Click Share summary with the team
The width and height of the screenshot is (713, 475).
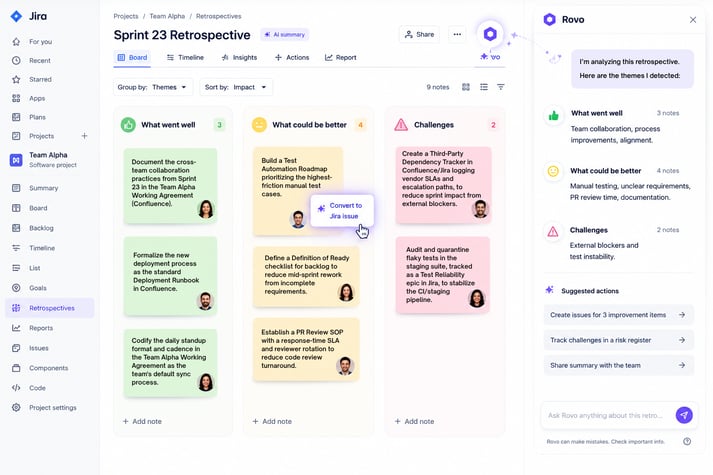618,365
